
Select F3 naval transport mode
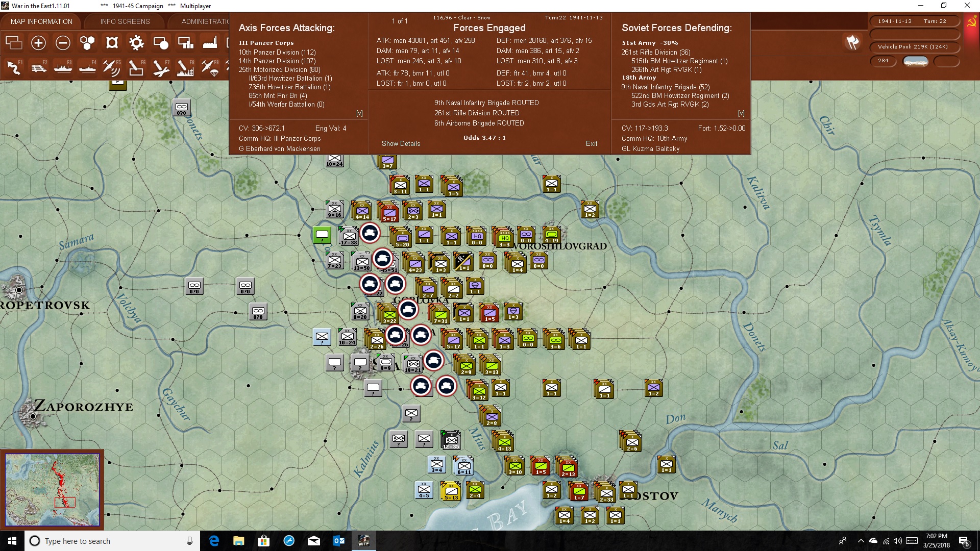[63, 67]
